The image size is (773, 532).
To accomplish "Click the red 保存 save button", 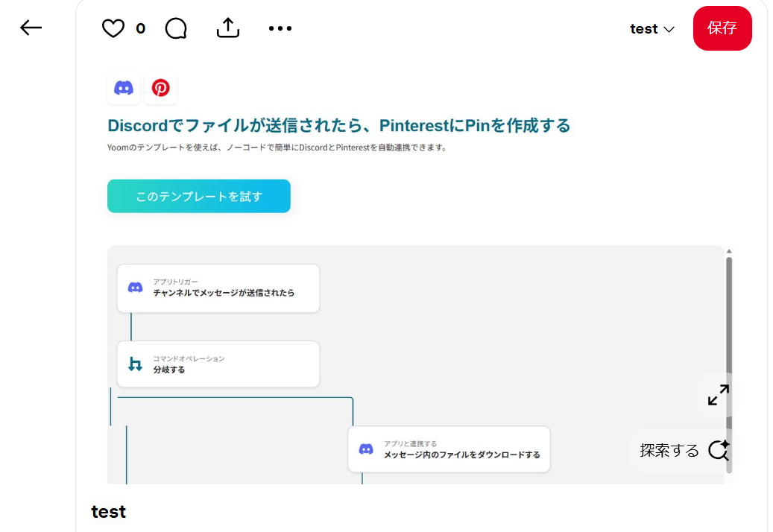I will (x=722, y=28).
